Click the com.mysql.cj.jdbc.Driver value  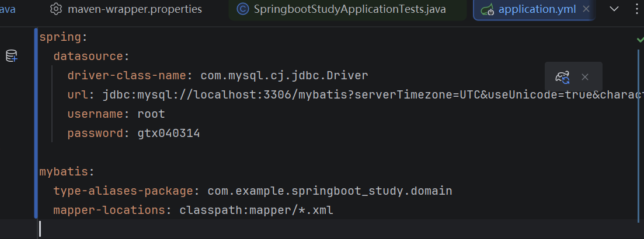pos(284,76)
